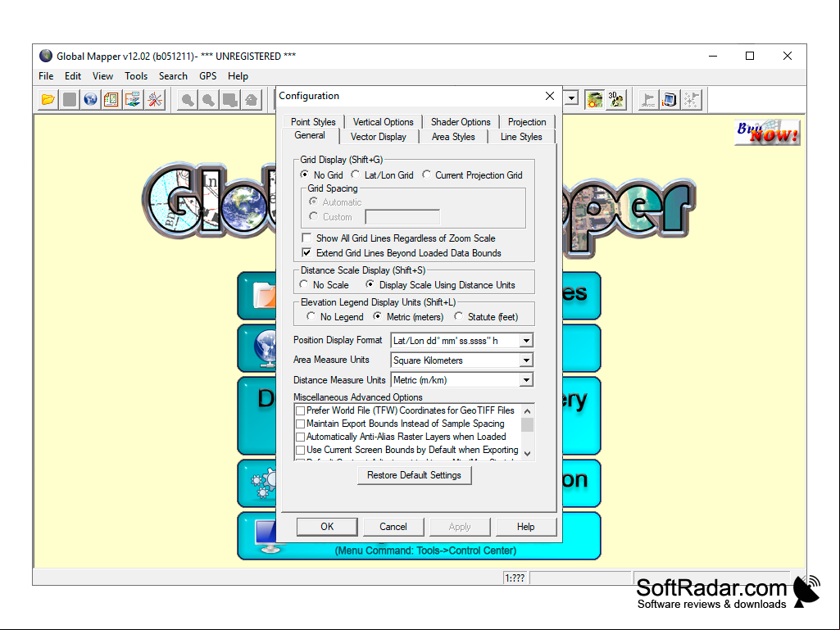Click the first gray magnifier zoom icon

[188, 100]
